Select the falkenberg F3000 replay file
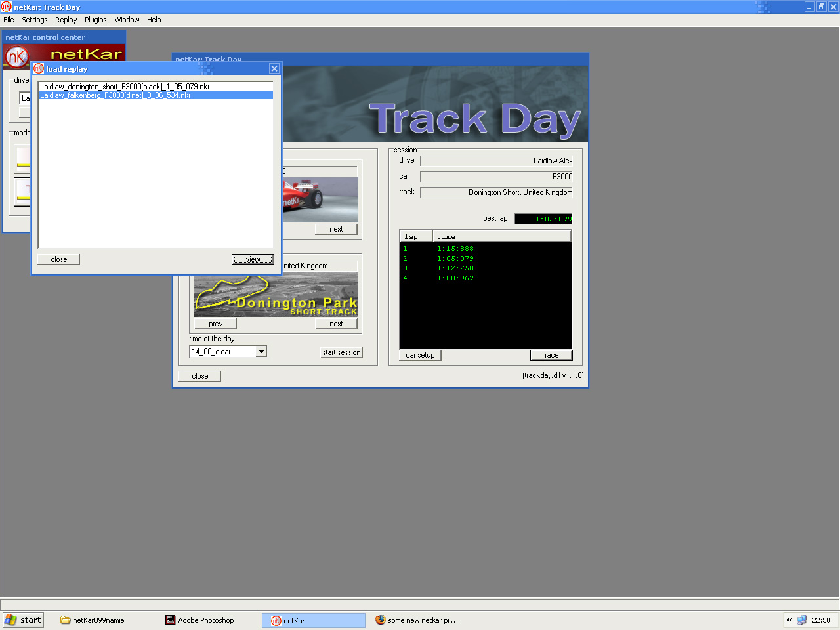Viewport: 840px width, 630px height. (x=156, y=95)
